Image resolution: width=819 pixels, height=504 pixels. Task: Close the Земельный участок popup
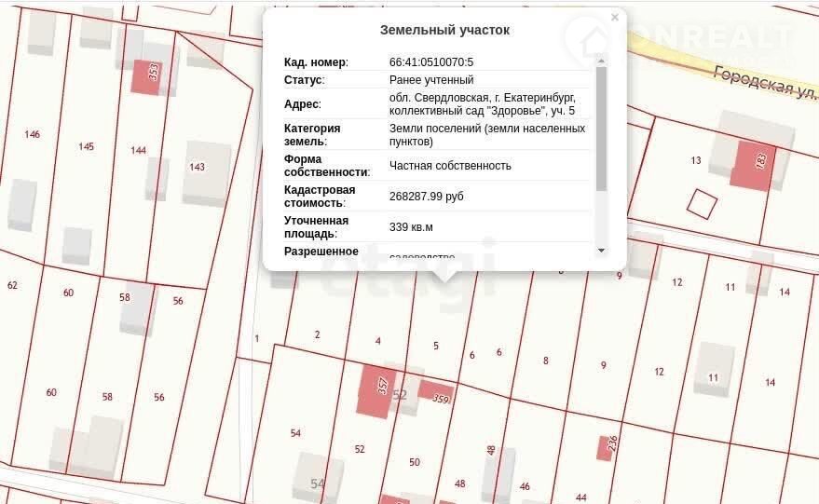pyautogui.click(x=614, y=17)
